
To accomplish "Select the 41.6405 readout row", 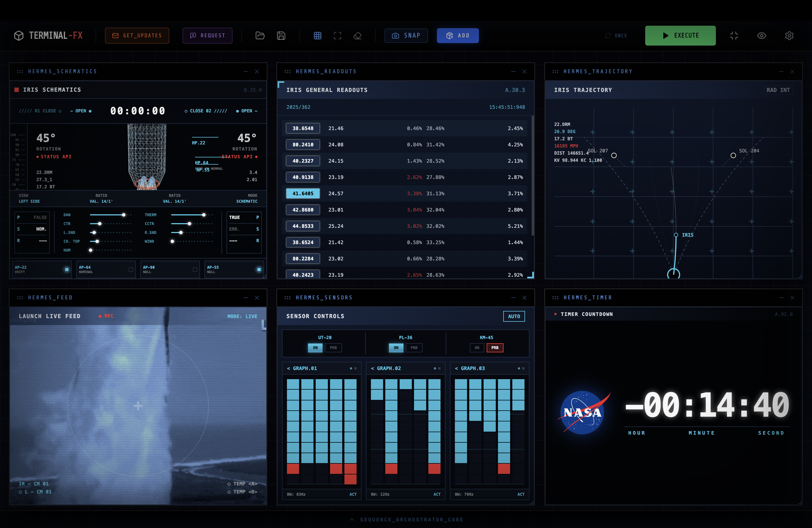I will 303,193.
